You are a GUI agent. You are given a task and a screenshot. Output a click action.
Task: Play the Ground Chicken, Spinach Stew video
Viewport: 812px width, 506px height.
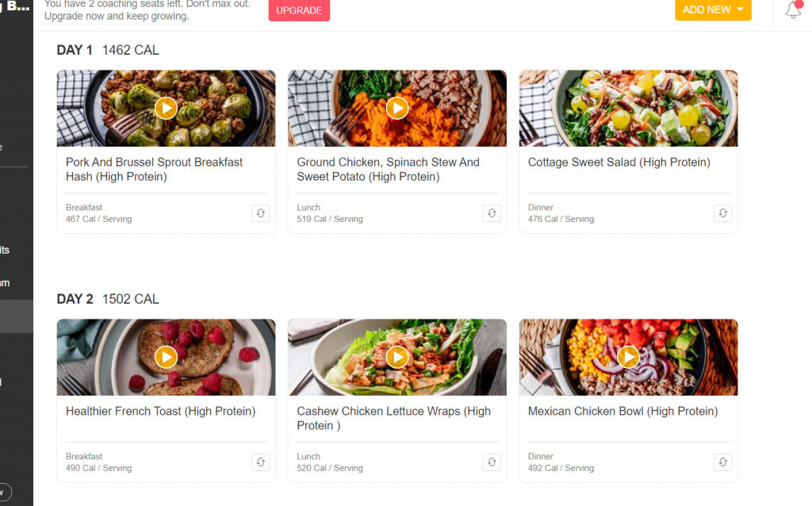[397, 108]
